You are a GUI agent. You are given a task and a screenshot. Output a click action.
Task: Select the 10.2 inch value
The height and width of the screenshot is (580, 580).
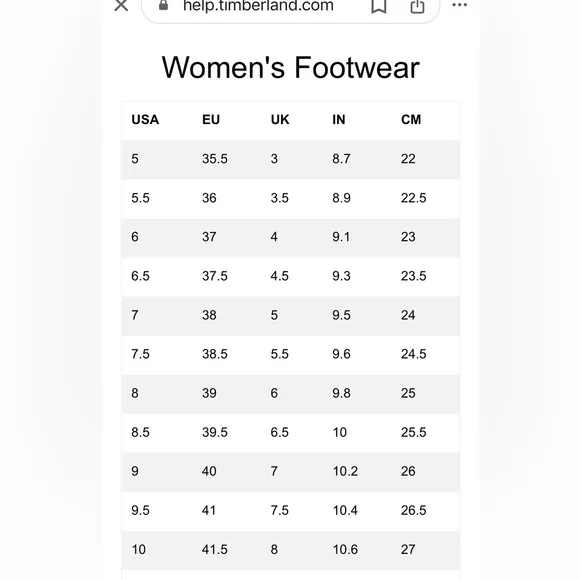(345, 471)
